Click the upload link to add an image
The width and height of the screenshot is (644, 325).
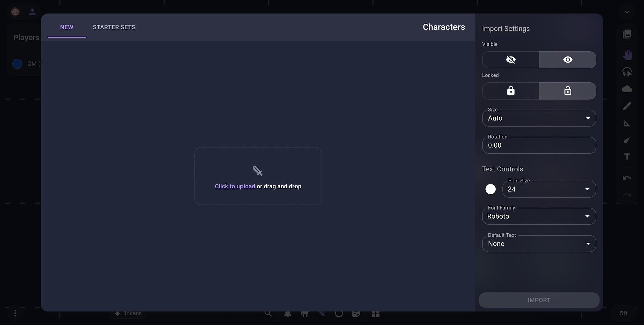tap(234, 186)
